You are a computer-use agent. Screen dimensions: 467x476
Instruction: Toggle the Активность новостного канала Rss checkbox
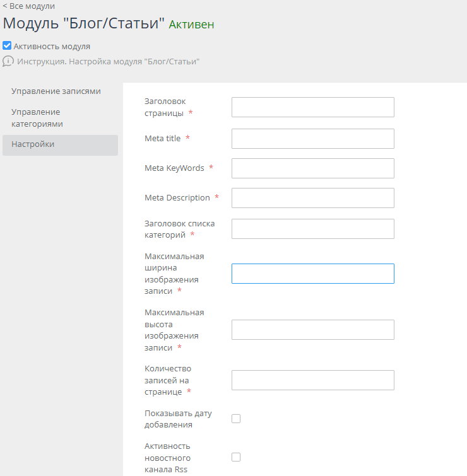236,457
